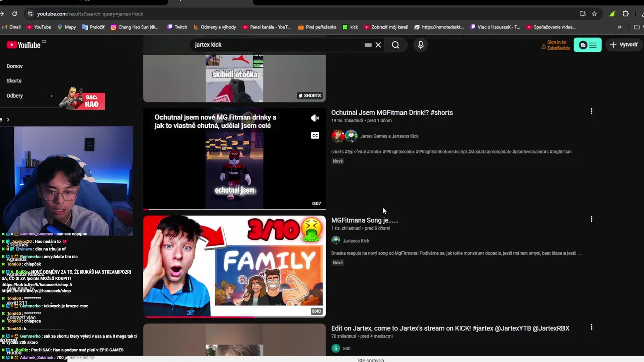The height and width of the screenshot is (362, 644).
Task: Open 'Edit on Jartex, come to Jartex's stream' title
Action: coord(450,328)
